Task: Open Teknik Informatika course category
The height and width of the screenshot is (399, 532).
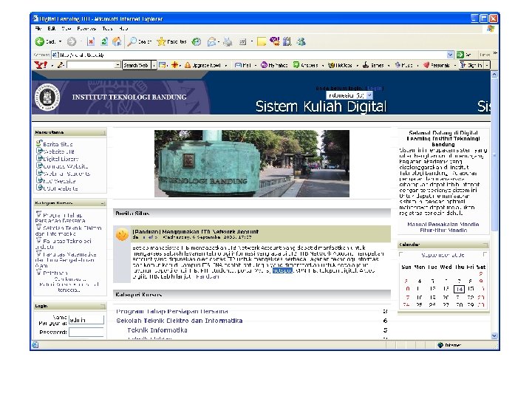Action: click(157, 330)
